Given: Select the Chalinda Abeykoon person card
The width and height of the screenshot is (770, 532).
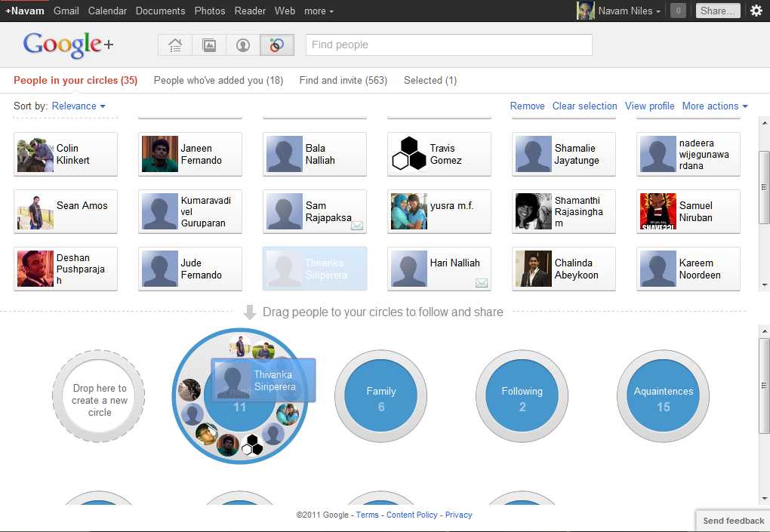Looking at the screenshot, I should [563, 269].
